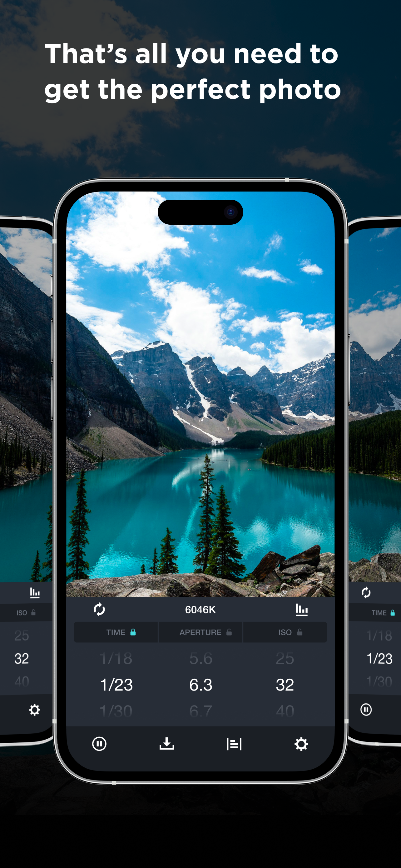Select aperture value 6.7
The height and width of the screenshot is (868, 401).
(x=201, y=711)
